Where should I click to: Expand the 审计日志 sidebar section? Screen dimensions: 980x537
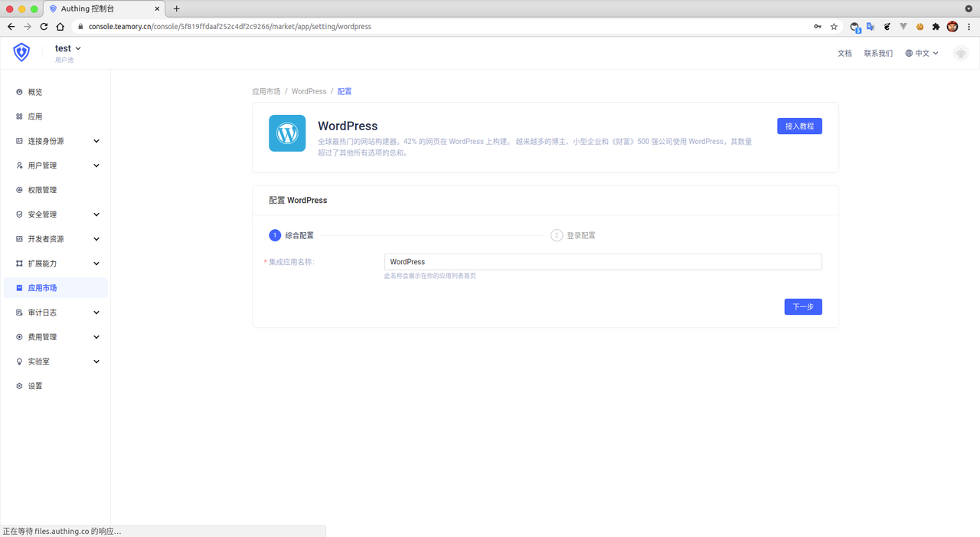[55, 313]
